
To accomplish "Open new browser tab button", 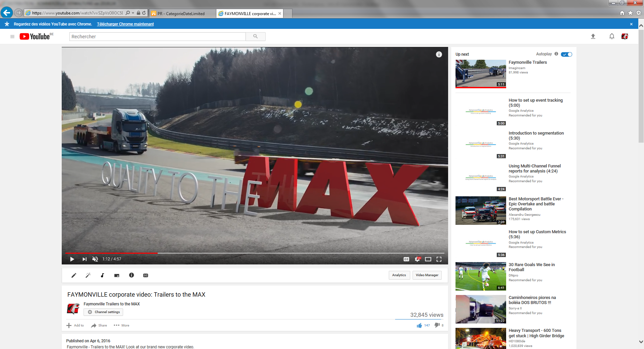I will [288, 13].
